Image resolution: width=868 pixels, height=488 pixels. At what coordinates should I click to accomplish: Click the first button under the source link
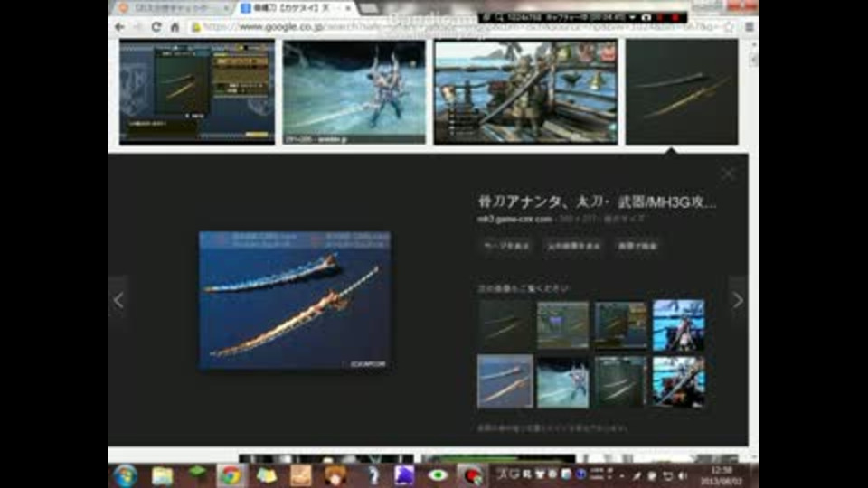[506, 246]
